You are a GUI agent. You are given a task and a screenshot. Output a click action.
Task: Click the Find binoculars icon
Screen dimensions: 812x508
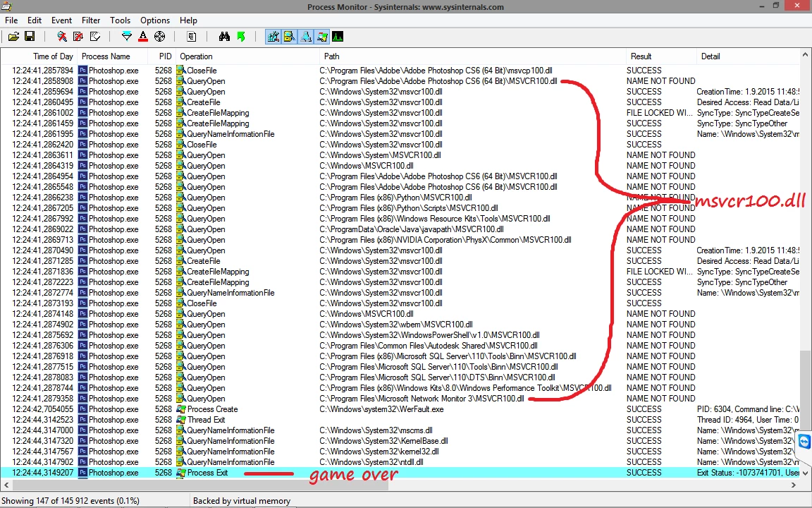(223, 36)
